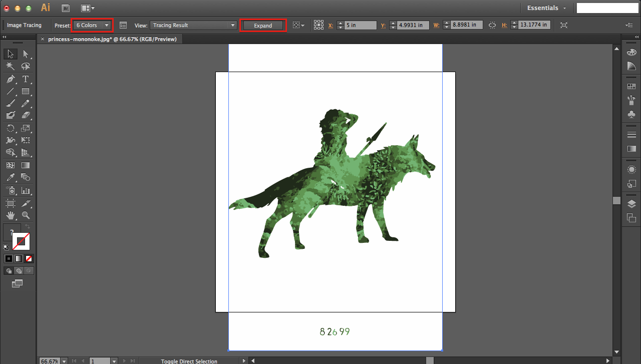The height and width of the screenshot is (364, 641).
Task: Select the Free Transform tool
Action: click(26, 140)
